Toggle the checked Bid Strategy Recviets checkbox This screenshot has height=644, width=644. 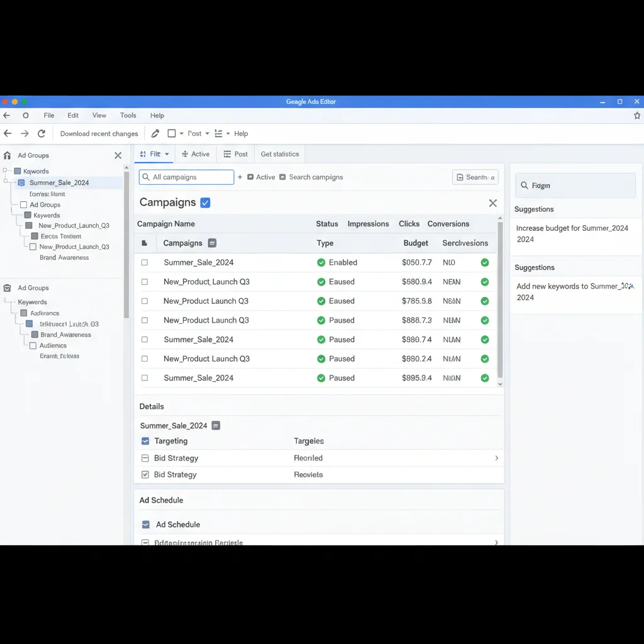(x=145, y=474)
